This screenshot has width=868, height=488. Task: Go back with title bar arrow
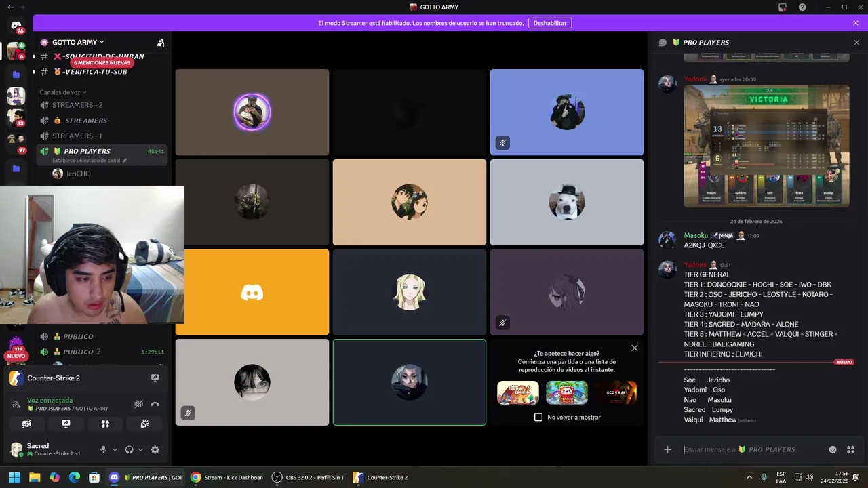pyautogui.click(x=10, y=7)
